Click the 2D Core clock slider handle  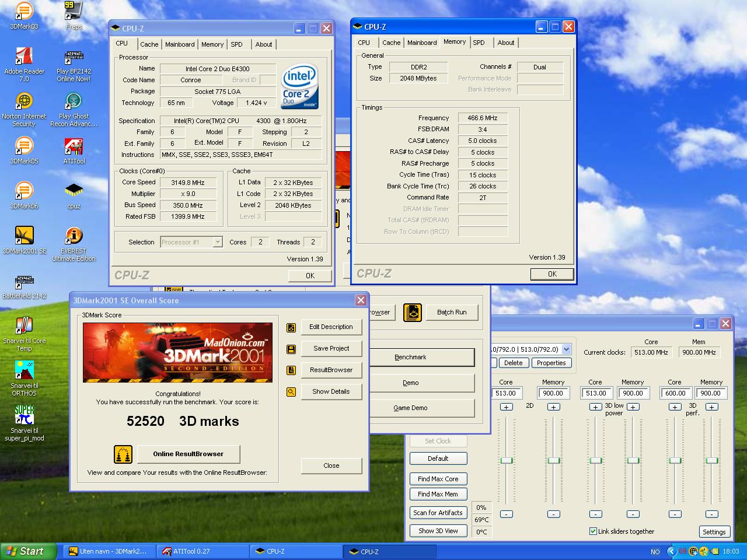coord(507,461)
